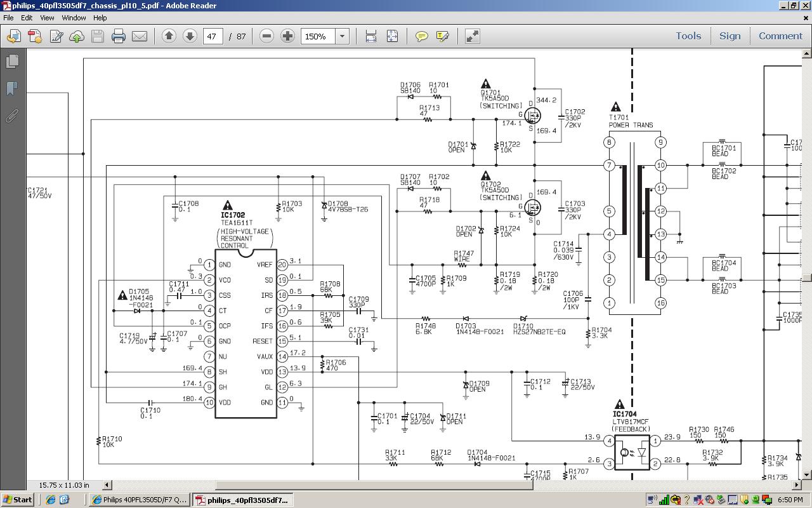This screenshot has height=508, width=812.
Task: Zoom out with the minus button
Action: [266, 36]
